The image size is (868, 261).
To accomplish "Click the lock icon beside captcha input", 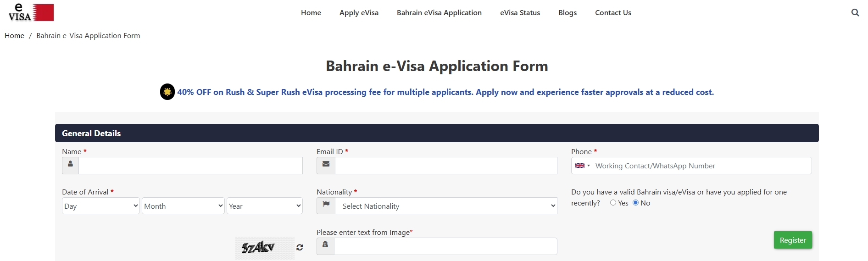I will (325, 246).
